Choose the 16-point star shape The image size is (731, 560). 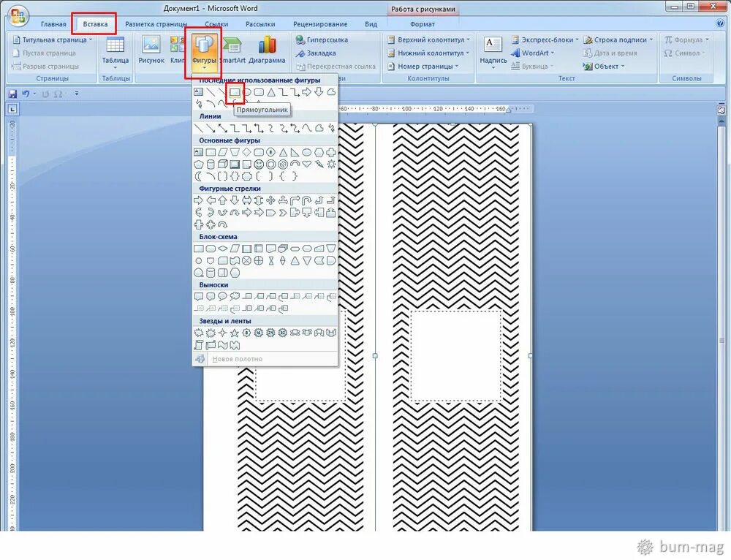click(258, 333)
